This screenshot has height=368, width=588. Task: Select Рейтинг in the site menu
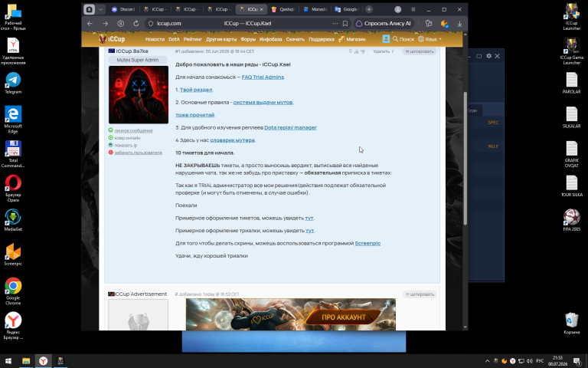[193, 39]
